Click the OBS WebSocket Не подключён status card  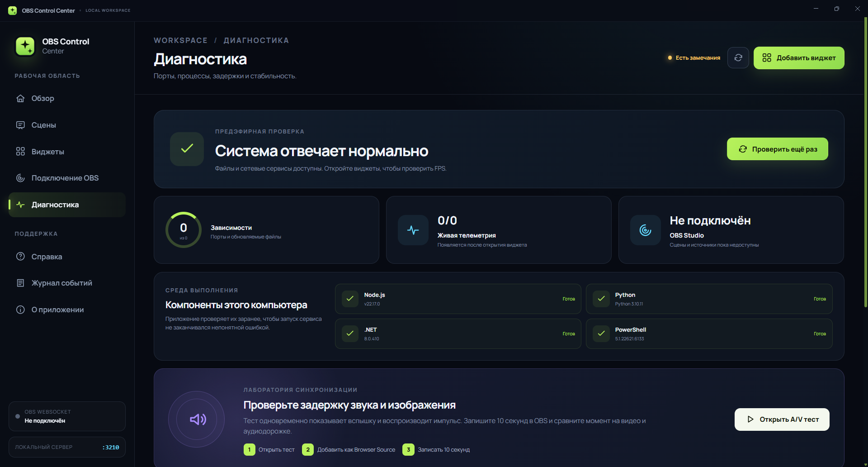(67, 416)
